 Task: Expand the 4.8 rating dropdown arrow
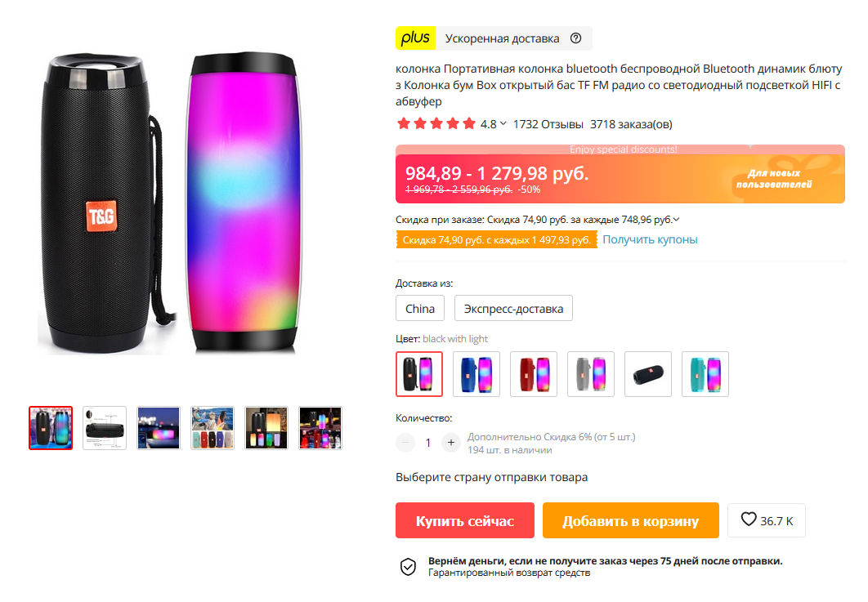click(503, 124)
